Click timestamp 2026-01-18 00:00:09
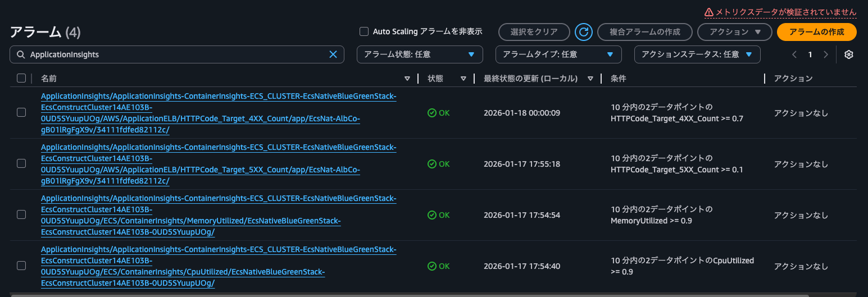 pos(522,113)
